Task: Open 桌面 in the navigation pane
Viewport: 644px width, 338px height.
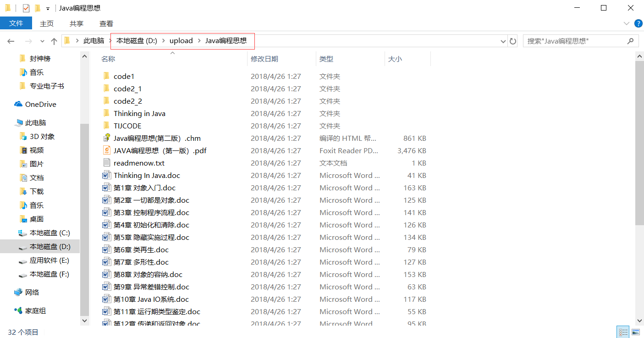Action: coord(37,219)
